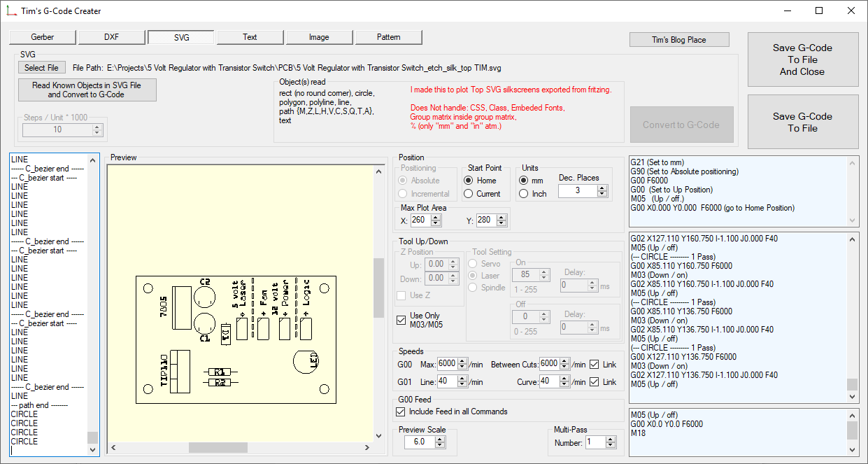Image resolution: width=868 pixels, height=464 pixels.
Task: Select a CIRCLE entry in the objects list
Action: coord(24,414)
